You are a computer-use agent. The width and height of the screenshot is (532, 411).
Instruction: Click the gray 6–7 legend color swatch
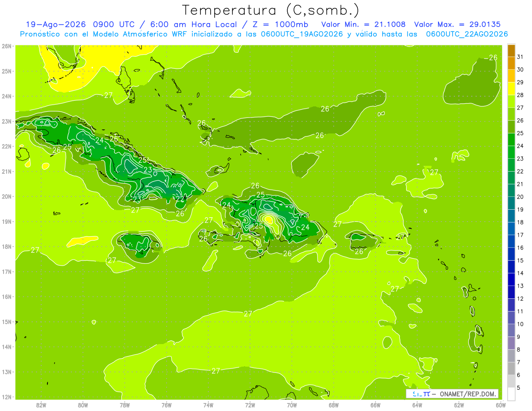point(511,368)
